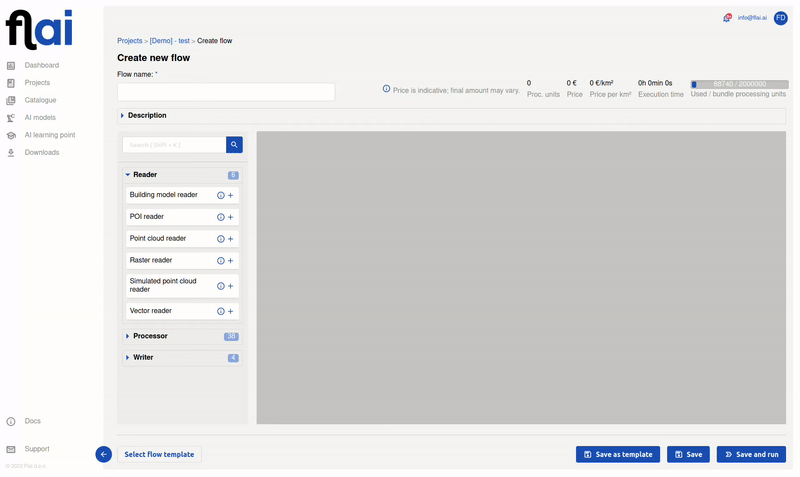Show info for Raster reader
This screenshot has height=477, width=800.
[x=220, y=261]
